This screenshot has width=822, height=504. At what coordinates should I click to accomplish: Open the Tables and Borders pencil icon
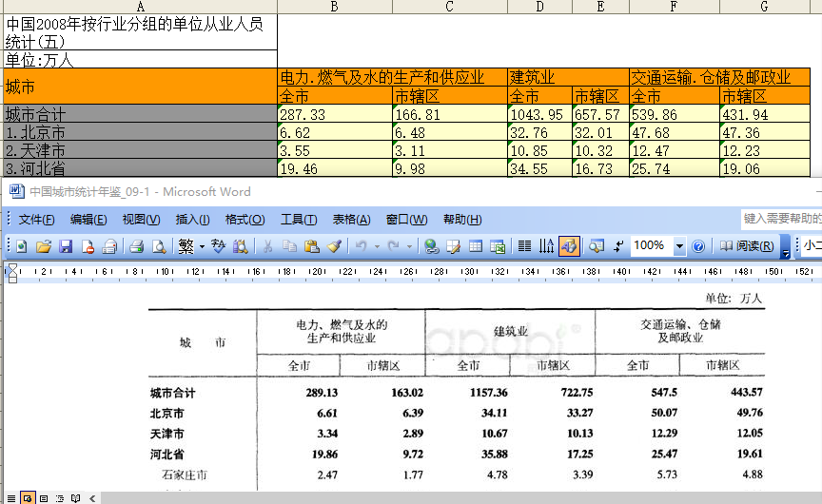point(454,245)
